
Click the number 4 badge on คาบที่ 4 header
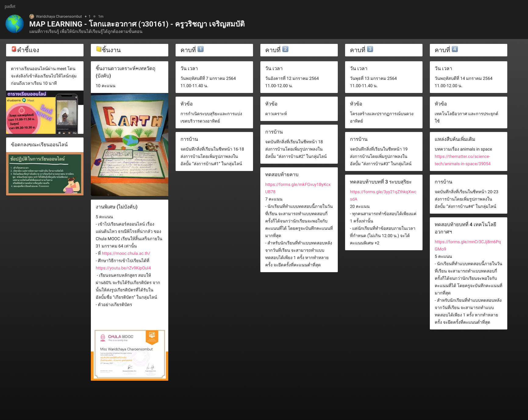point(455,49)
